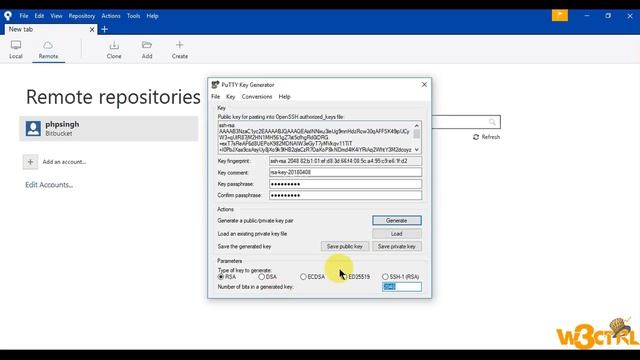Click the Refresh icon
Image resolution: width=640 pixels, height=360 pixels.
tap(476, 137)
